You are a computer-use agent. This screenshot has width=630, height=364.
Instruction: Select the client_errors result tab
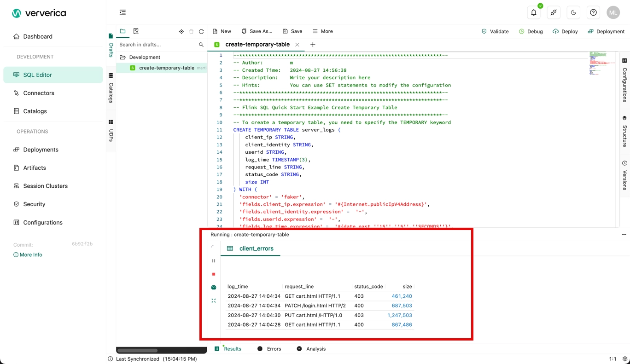point(251,248)
